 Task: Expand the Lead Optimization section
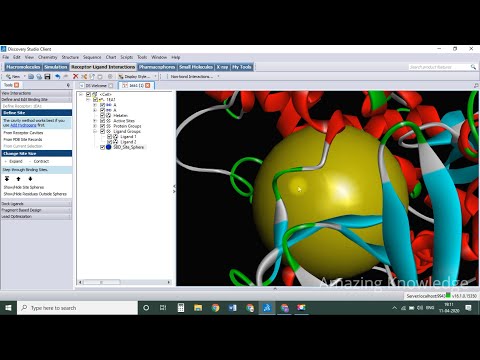[36, 217]
